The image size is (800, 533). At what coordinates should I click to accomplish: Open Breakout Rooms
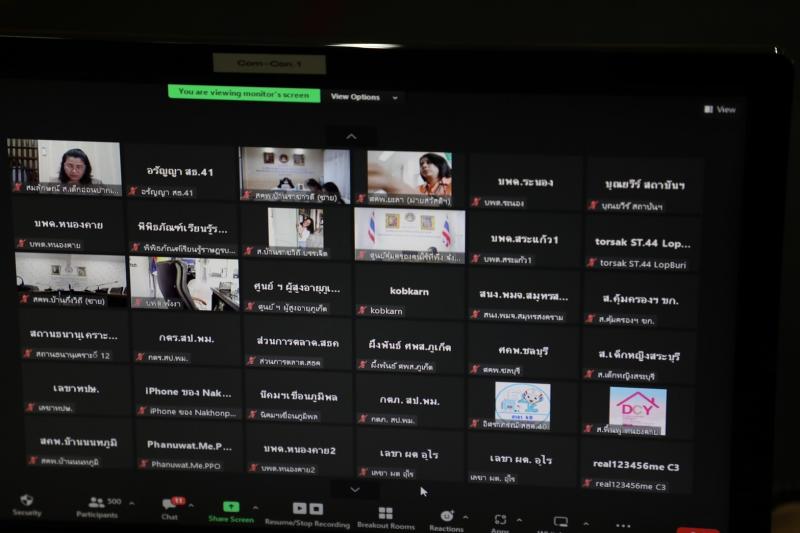386,518
